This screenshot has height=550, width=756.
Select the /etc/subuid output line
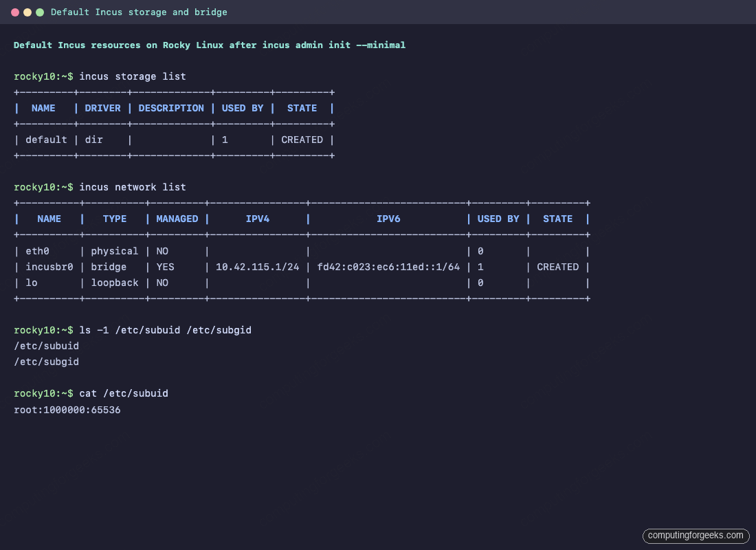[x=46, y=346]
